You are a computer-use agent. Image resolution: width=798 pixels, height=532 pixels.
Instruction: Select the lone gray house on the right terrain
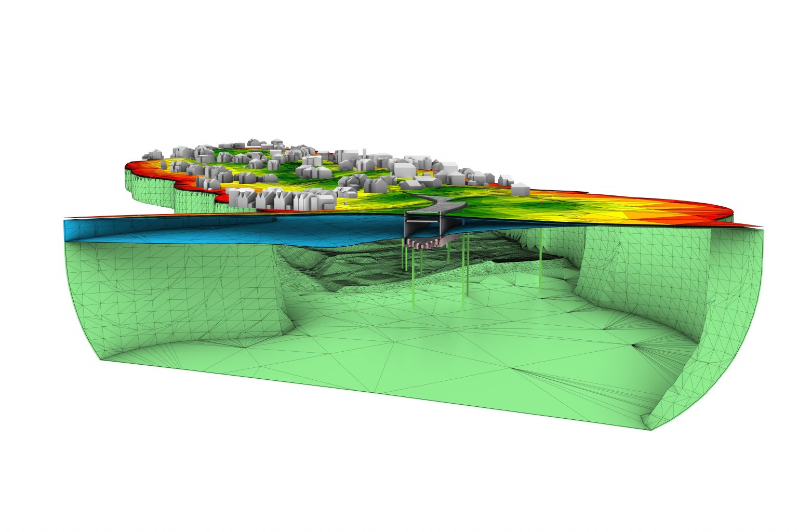(x=520, y=188)
